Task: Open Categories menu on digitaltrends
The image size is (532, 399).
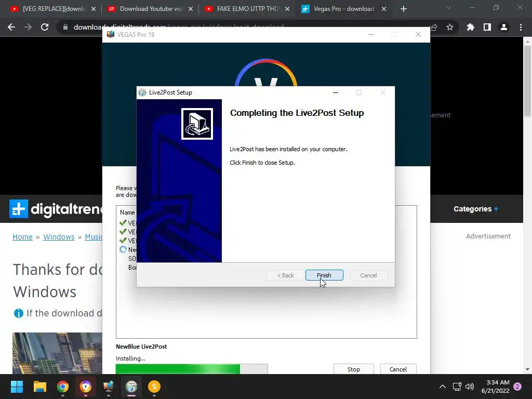Action: pos(476,209)
